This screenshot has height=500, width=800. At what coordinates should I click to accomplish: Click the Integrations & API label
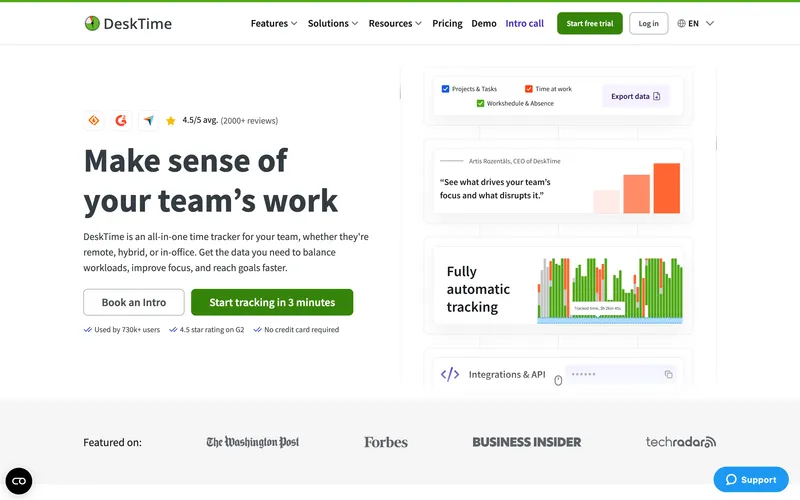[507, 374]
